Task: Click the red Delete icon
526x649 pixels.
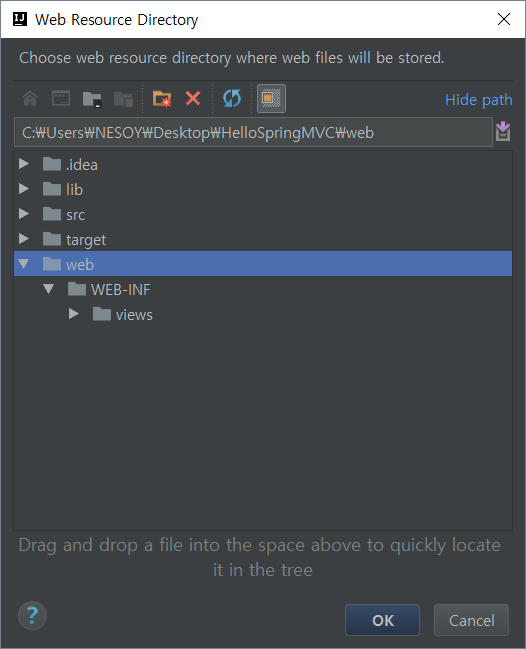Action: point(193,99)
